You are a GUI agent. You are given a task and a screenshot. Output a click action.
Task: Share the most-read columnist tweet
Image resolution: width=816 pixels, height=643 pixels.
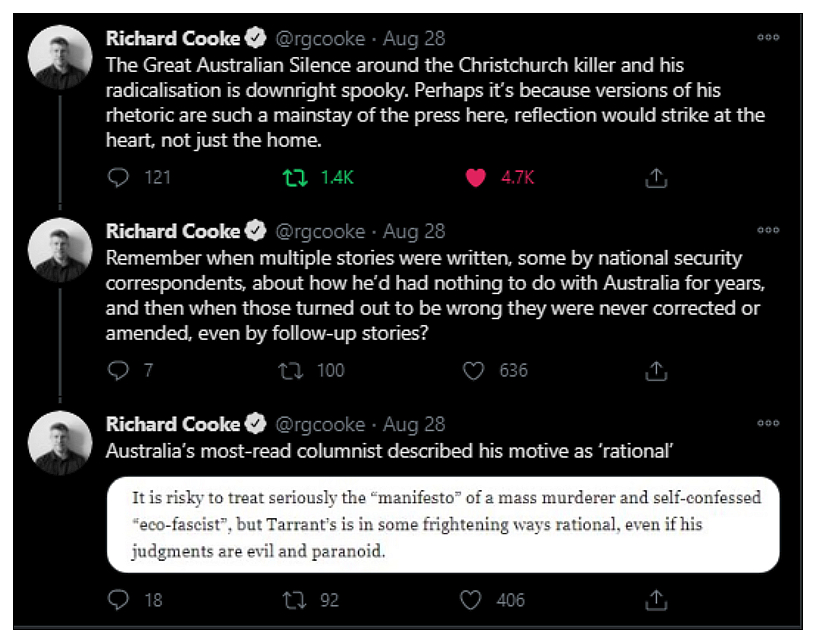(x=656, y=600)
